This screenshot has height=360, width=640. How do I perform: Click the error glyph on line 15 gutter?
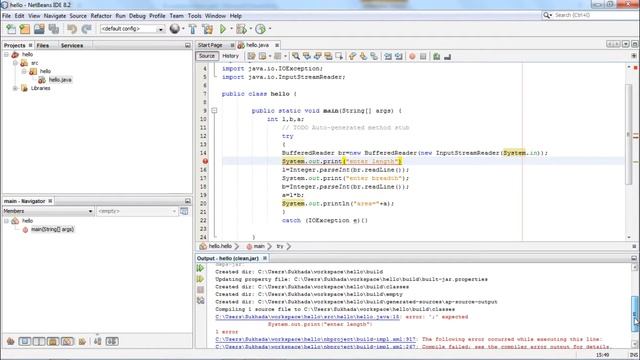click(x=205, y=161)
